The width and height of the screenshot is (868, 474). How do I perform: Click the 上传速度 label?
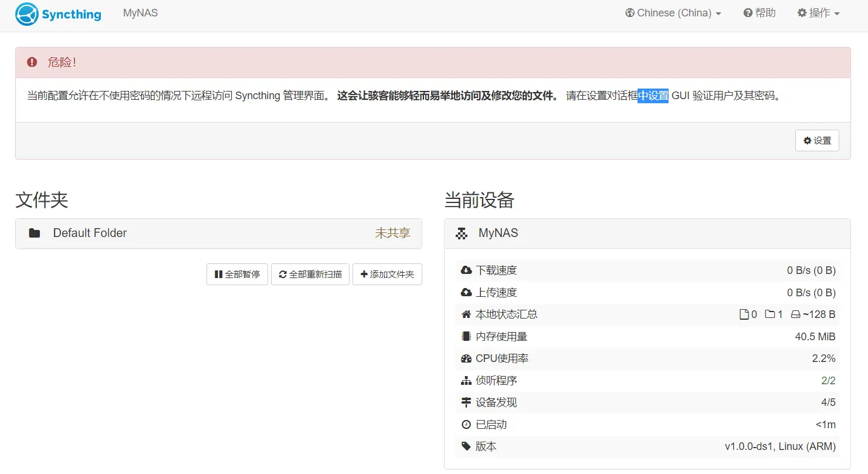(496, 292)
